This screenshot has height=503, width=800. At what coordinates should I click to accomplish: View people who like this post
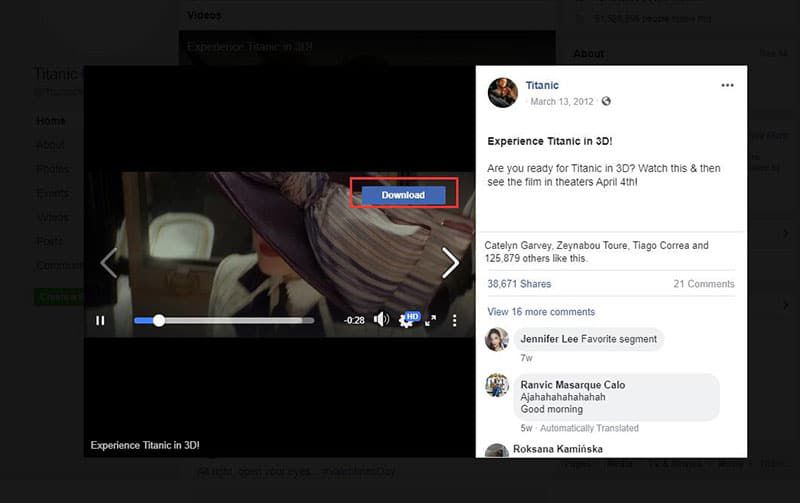(596, 252)
